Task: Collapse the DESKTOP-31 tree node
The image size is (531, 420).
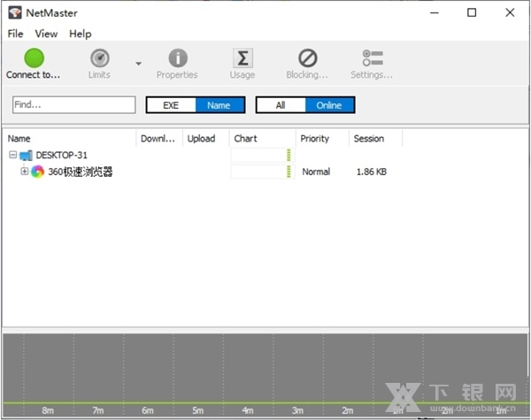Action: (13, 155)
